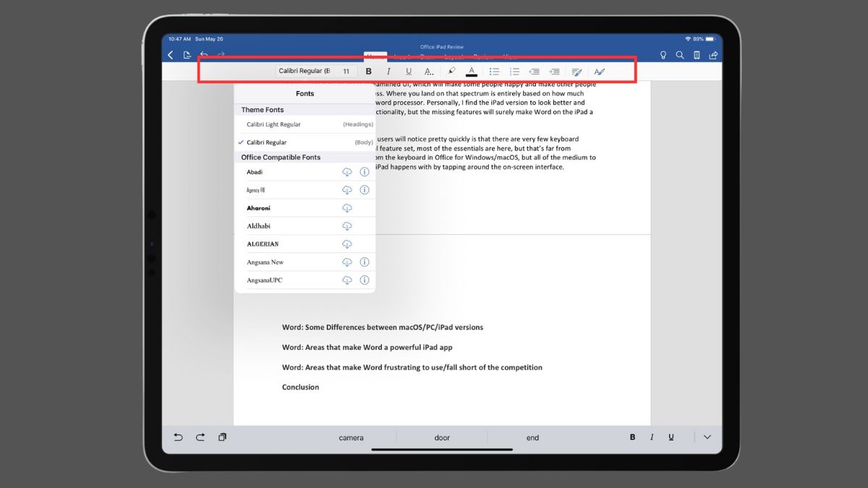The image size is (868, 488).
Task: Toggle Italic in the ribbon toolbar
Action: pos(388,72)
